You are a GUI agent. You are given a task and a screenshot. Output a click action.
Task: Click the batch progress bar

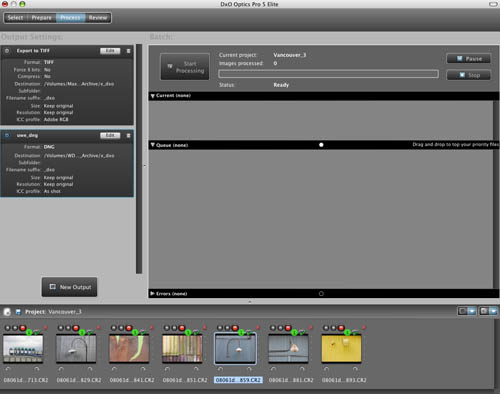click(x=328, y=74)
